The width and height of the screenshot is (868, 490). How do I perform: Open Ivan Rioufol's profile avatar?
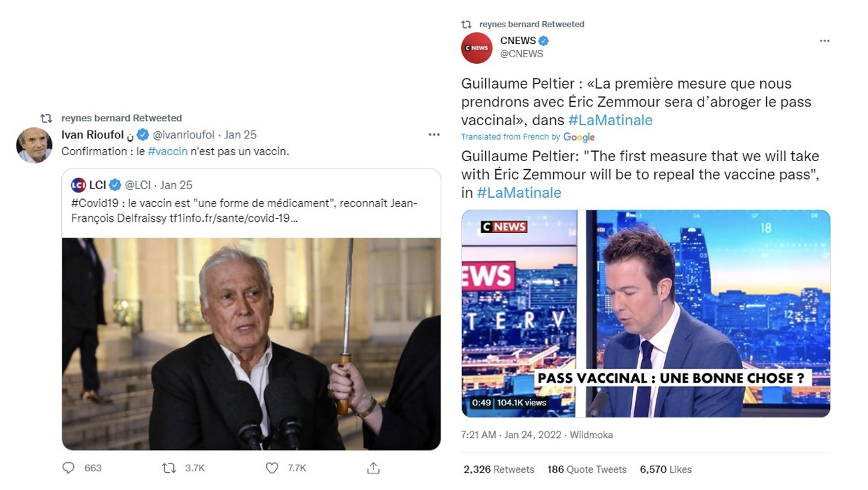tap(34, 145)
